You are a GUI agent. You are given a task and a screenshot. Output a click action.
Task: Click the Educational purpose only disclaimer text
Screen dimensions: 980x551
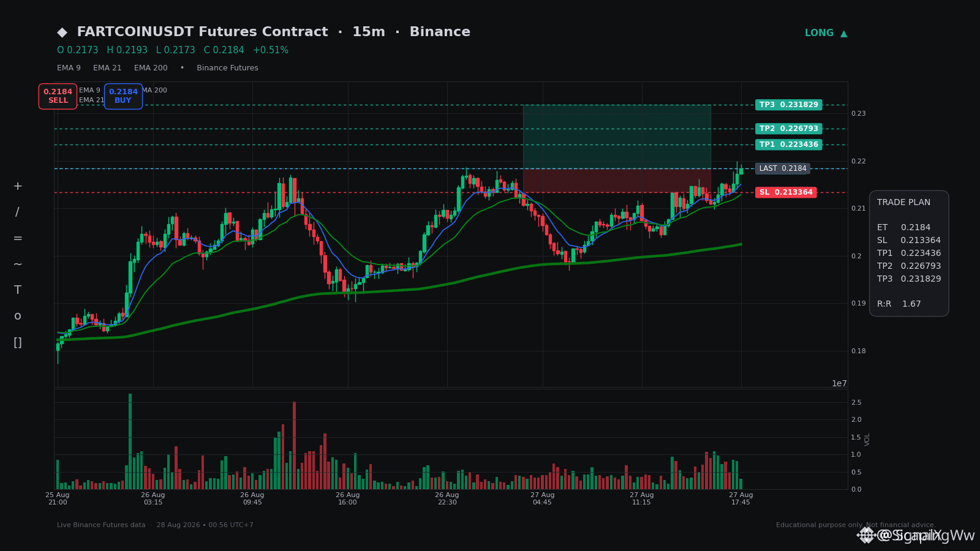tap(856, 525)
